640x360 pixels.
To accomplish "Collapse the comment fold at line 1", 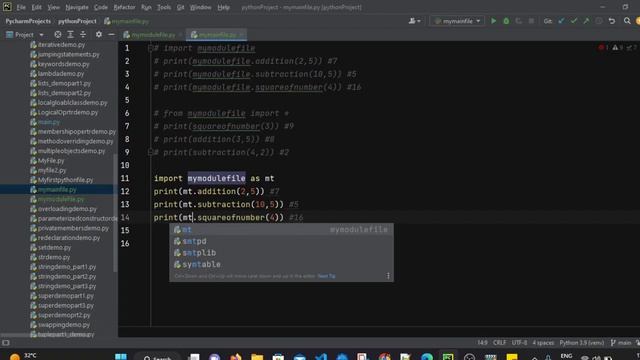I will click(x=150, y=48).
